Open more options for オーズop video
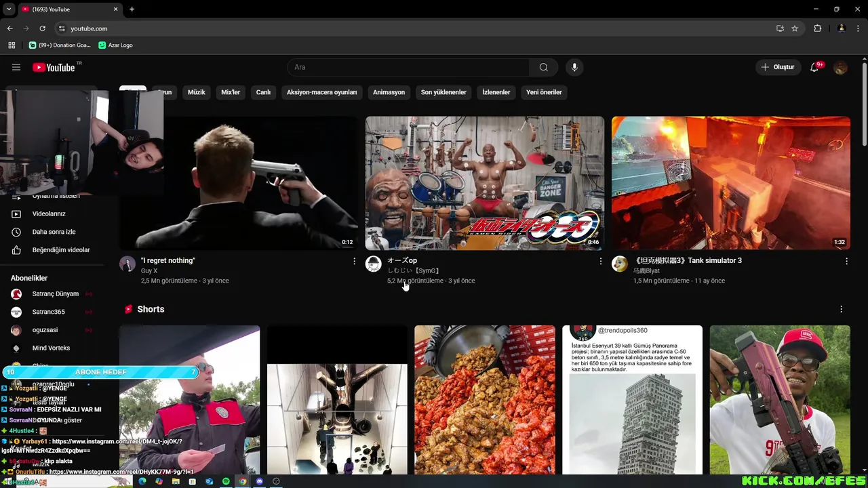The height and width of the screenshot is (488, 868). pyautogui.click(x=600, y=261)
